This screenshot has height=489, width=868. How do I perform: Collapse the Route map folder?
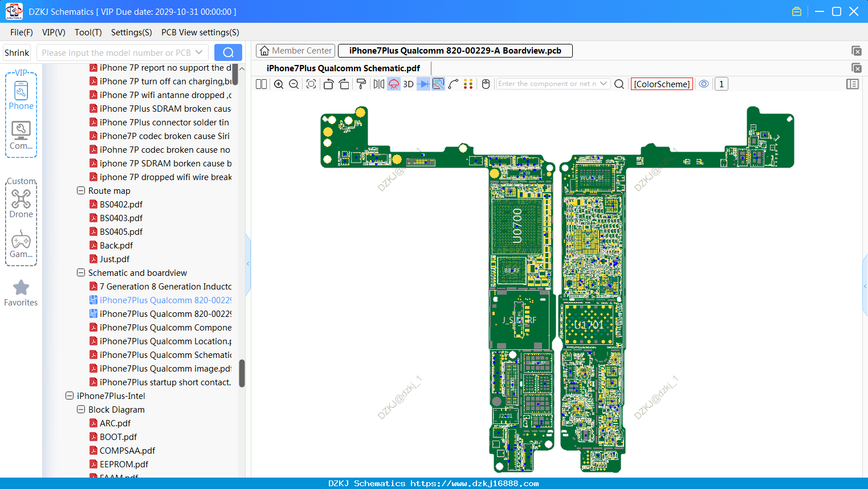click(81, 190)
